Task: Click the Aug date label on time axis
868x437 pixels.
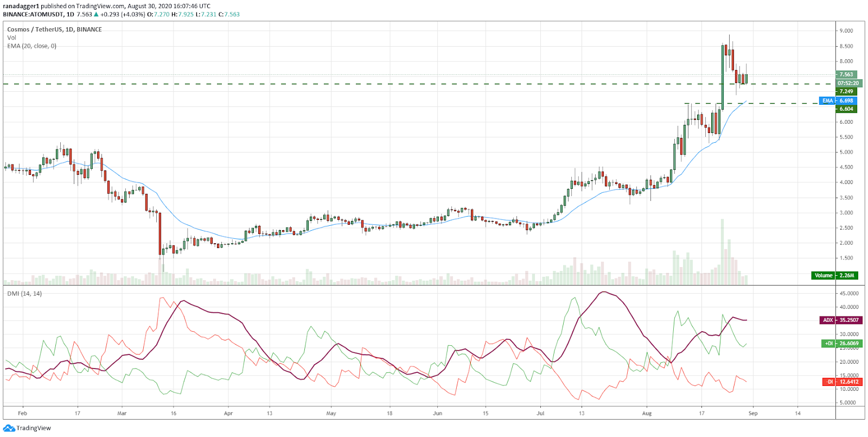Action: coord(647,413)
